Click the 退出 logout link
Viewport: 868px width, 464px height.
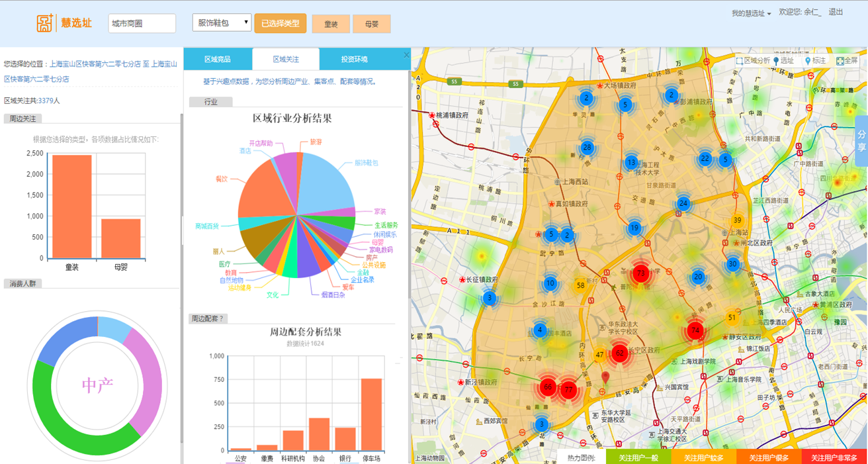836,12
